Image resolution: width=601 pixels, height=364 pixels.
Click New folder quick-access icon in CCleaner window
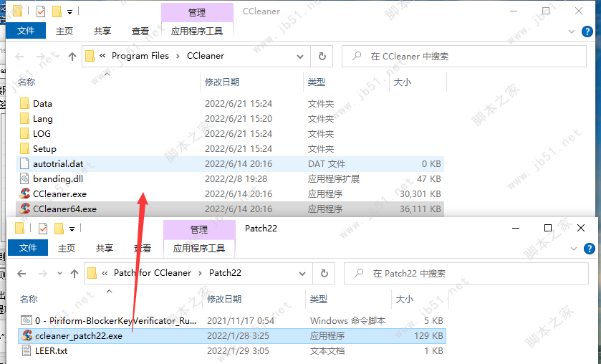57,11
